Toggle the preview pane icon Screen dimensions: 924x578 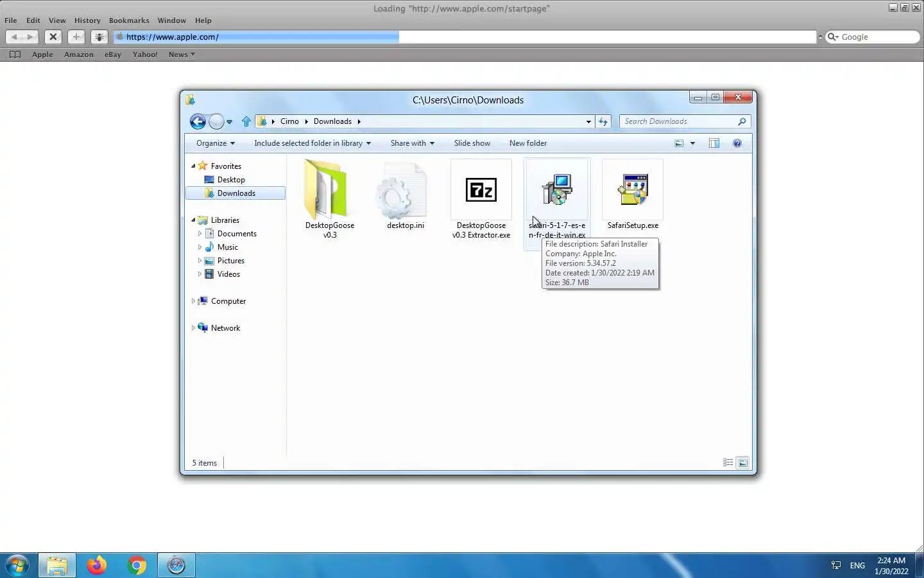click(x=714, y=143)
